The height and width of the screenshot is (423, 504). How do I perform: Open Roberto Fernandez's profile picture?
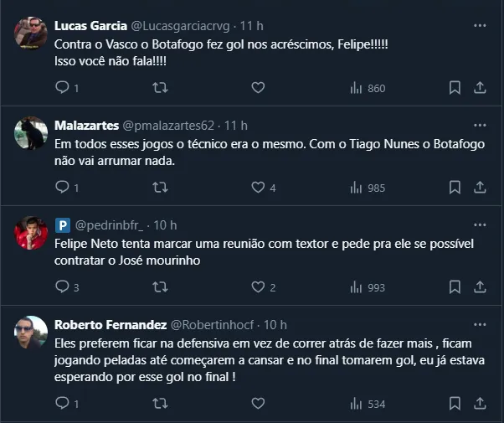tap(31, 334)
